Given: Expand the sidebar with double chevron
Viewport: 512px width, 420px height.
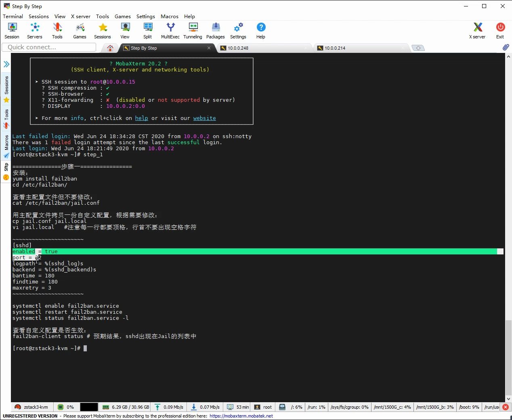Looking at the screenshot, I should (6, 64).
